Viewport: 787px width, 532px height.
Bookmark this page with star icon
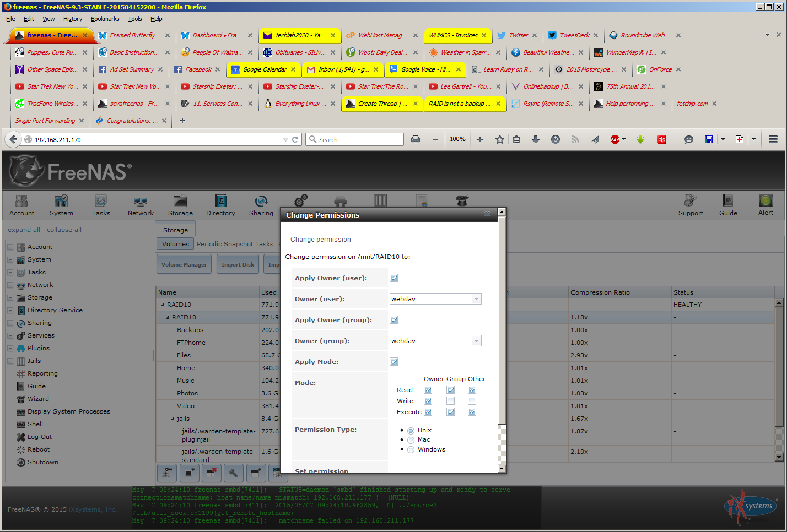point(499,139)
